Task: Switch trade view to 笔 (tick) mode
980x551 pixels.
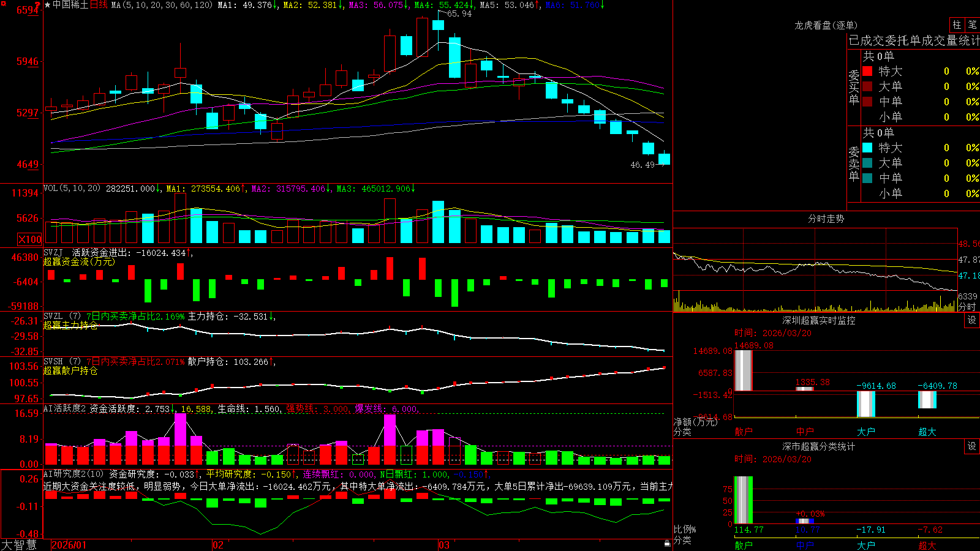Action: click(973, 25)
